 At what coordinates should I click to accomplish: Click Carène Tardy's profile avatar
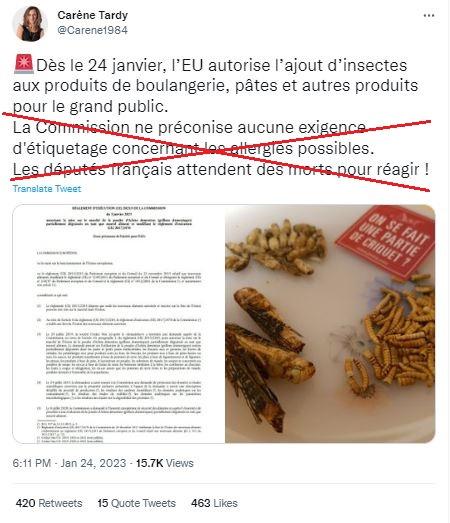point(30,23)
